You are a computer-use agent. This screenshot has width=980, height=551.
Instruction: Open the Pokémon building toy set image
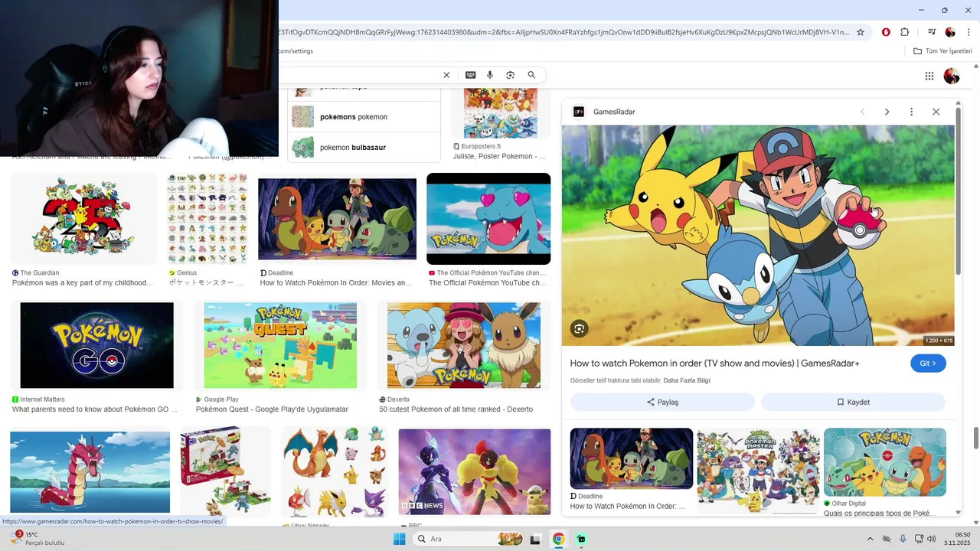tap(225, 472)
